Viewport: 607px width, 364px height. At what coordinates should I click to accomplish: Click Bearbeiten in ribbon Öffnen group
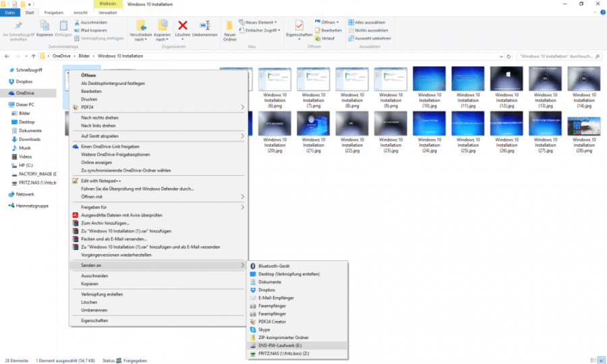pos(328,30)
